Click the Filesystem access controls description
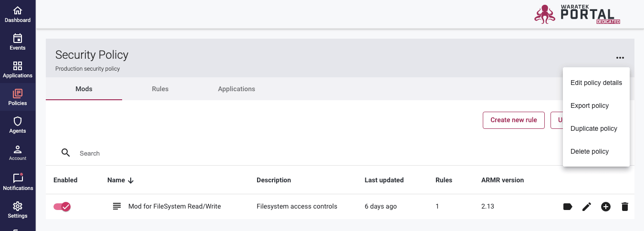The width and height of the screenshot is (644, 231). pos(297,206)
